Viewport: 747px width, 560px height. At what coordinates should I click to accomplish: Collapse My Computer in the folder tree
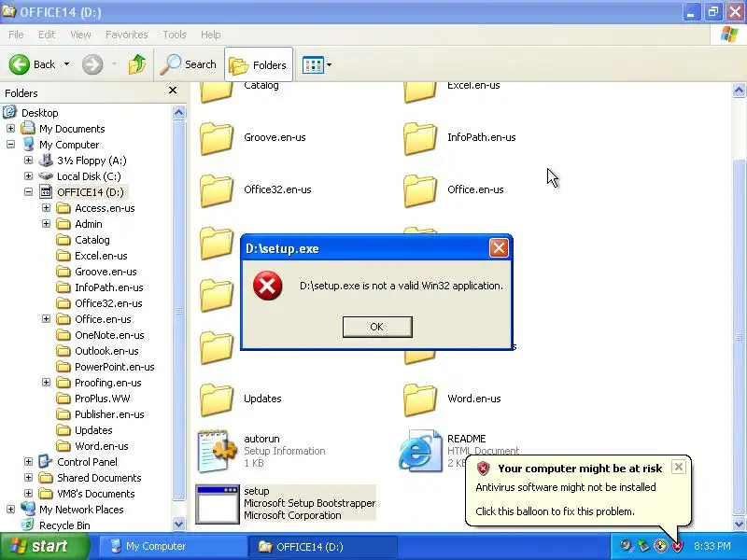tap(10, 145)
